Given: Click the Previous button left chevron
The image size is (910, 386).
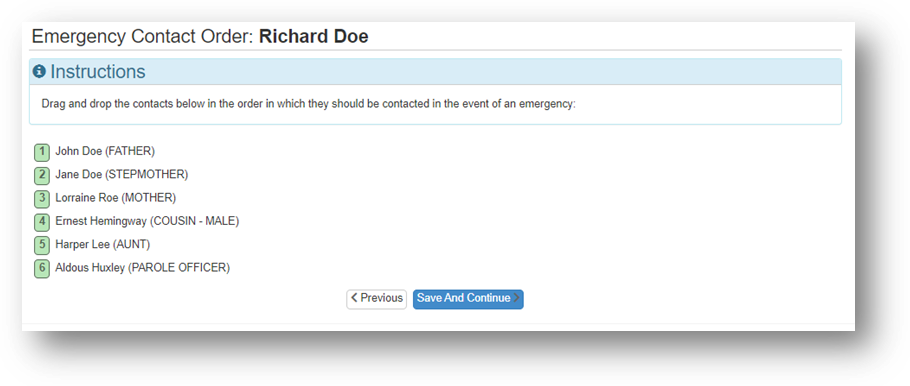Looking at the screenshot, I should [x=354, y=298].
